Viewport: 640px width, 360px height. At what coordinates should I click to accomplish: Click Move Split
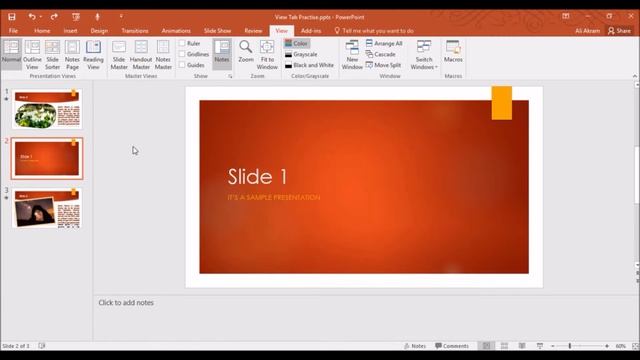tap(383, 65)
